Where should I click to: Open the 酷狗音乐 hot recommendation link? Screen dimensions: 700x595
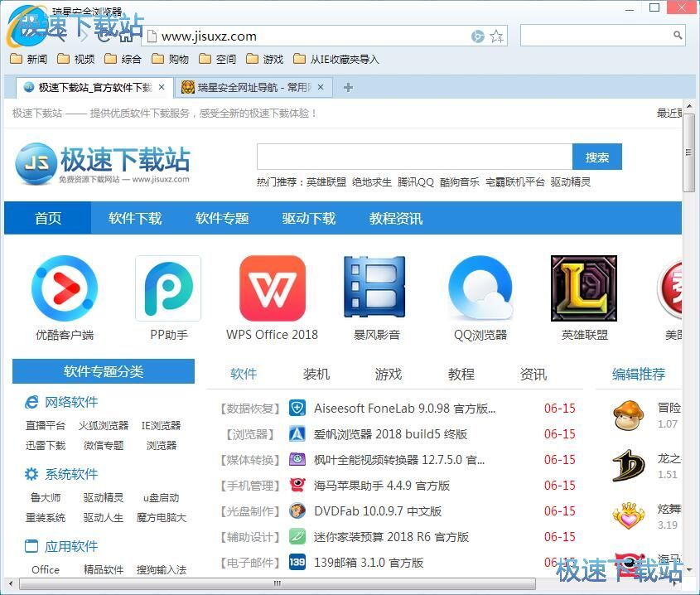click(460, 182)
